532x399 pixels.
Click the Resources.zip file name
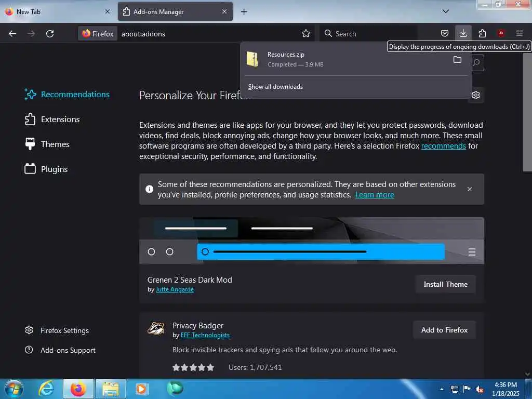point(286,54)
